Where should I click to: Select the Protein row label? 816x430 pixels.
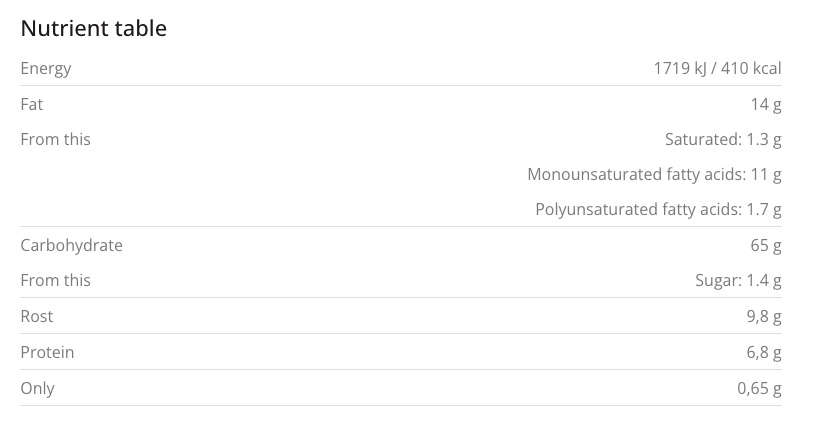pos(47,352)
